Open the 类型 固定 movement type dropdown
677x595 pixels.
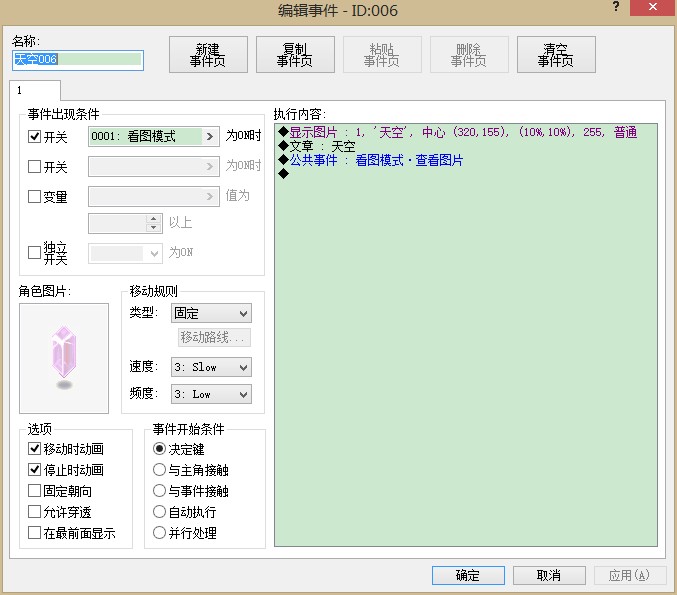(211, 313)
